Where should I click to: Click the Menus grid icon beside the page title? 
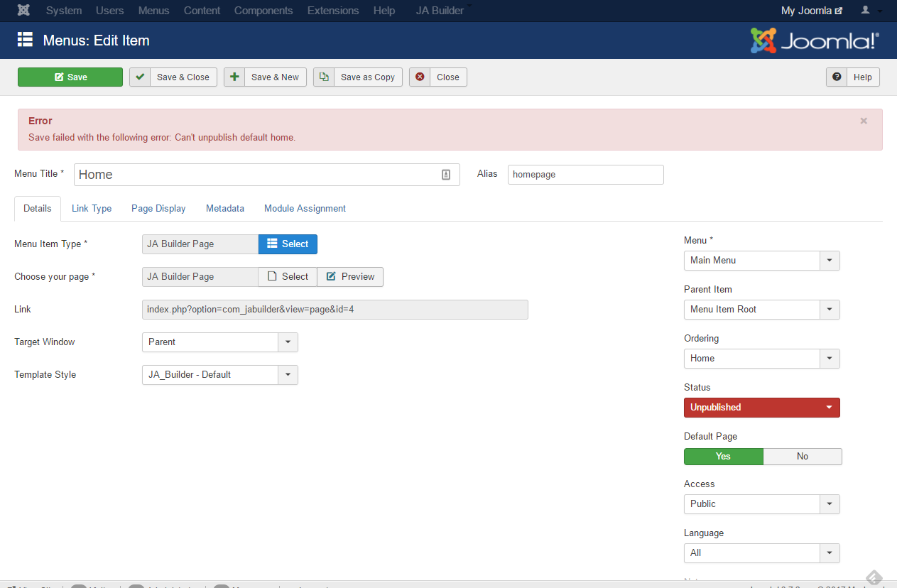26,40
